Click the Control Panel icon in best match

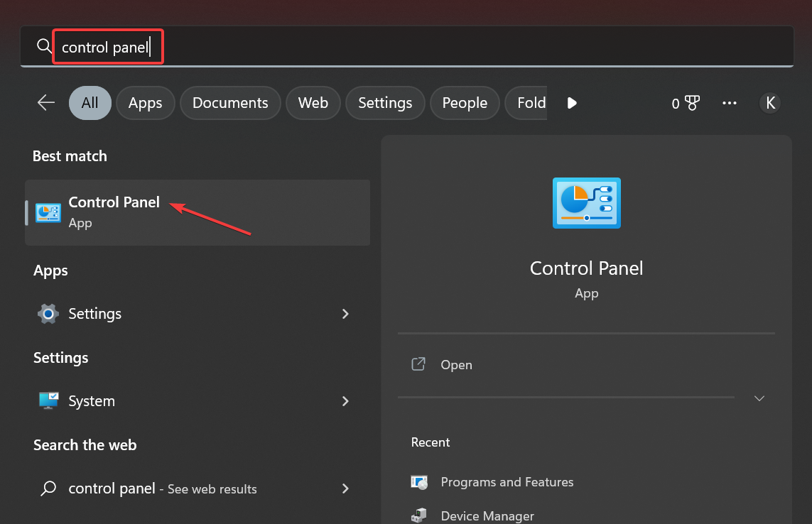pos(48,213)
